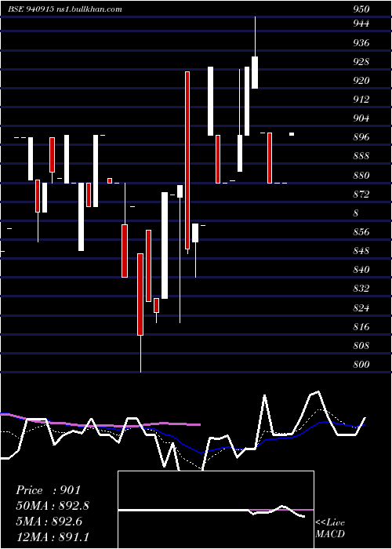
Task: Click the '12MA : 891.1' readout
Action: 53,537
